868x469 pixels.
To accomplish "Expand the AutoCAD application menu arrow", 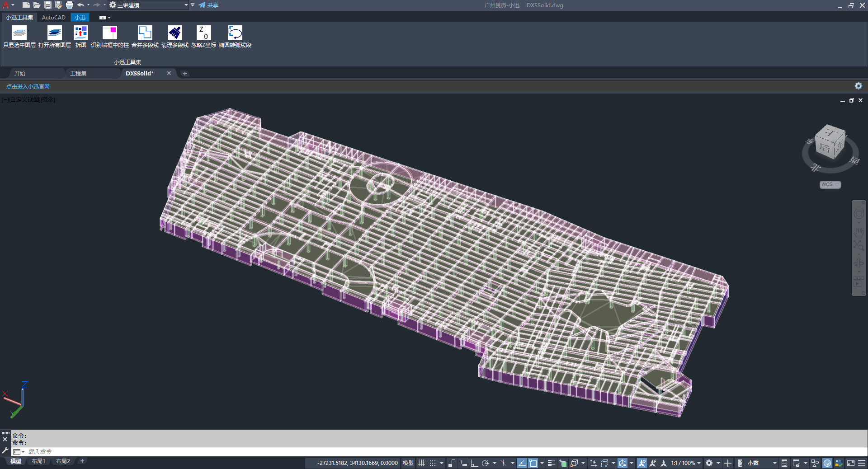I will [x=13, y=5].
